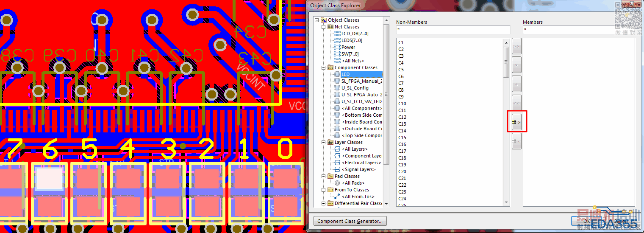Add selected PCB components to class
This screenshot has width=644, height=233.
(516, 122)
